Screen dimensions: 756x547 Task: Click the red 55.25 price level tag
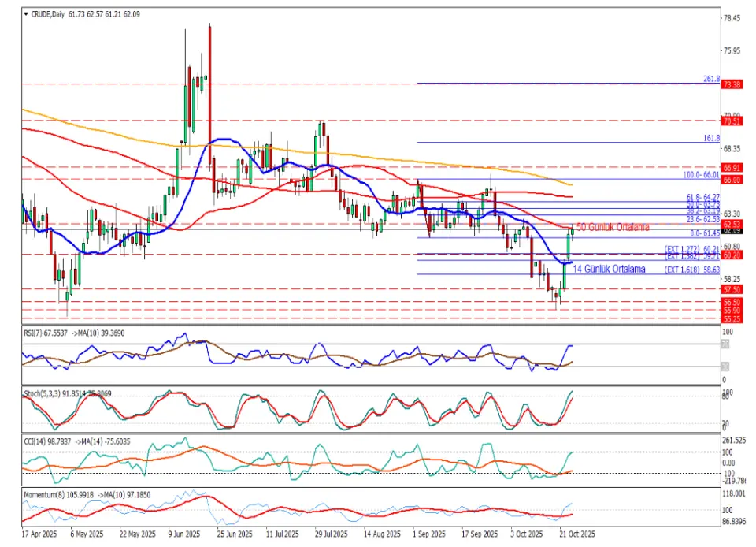pos(732,319)
